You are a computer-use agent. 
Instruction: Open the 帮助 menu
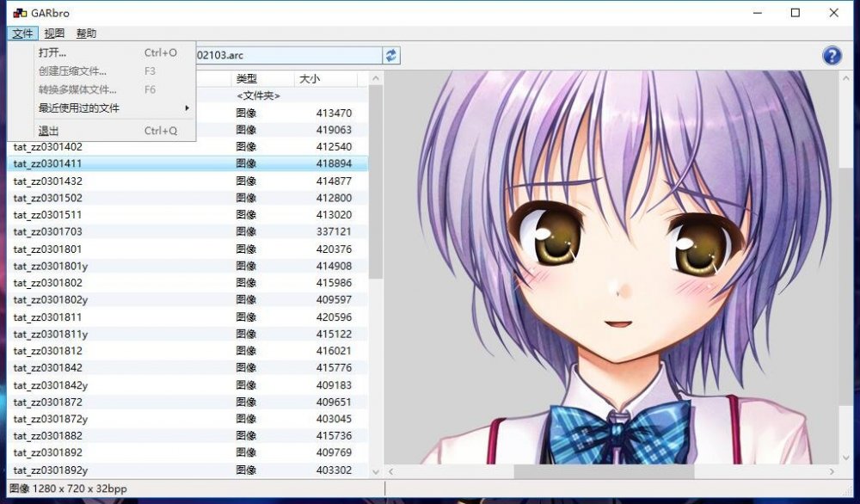coord(86,34)
